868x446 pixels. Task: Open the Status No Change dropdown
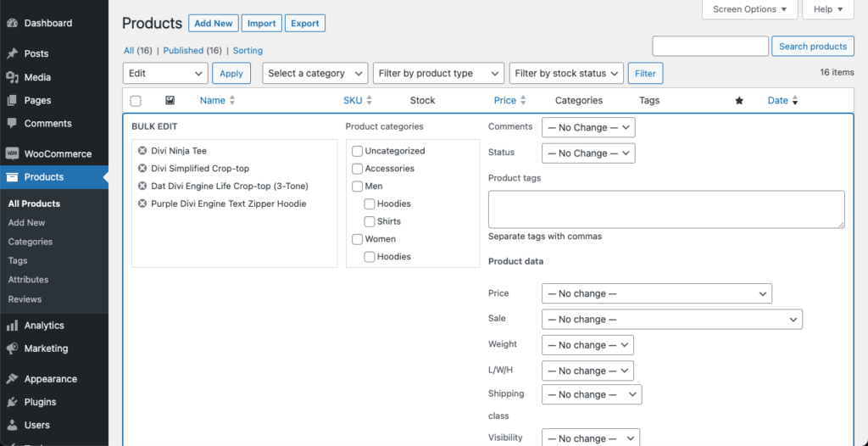pos(588,153)
